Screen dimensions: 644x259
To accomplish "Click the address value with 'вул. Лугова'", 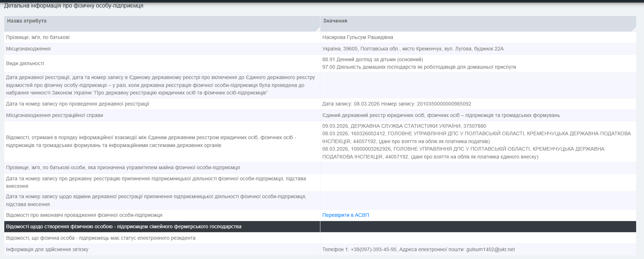I will click(413, 49).
